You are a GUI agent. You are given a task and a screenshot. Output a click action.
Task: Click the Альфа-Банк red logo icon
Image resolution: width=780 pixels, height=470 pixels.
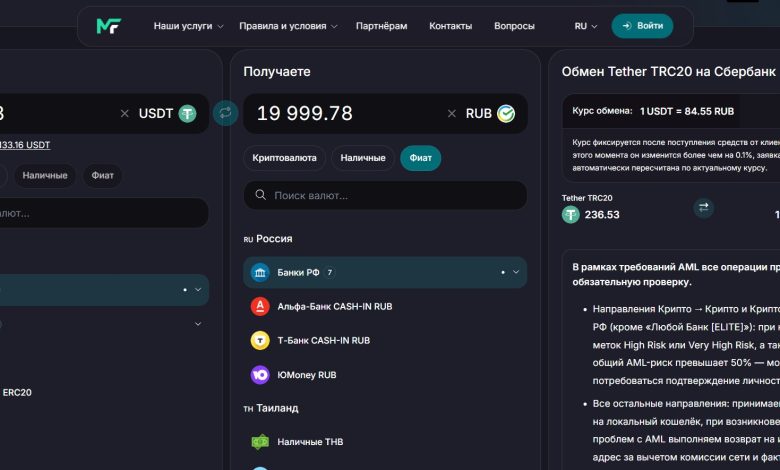click(x=260, y=306)
